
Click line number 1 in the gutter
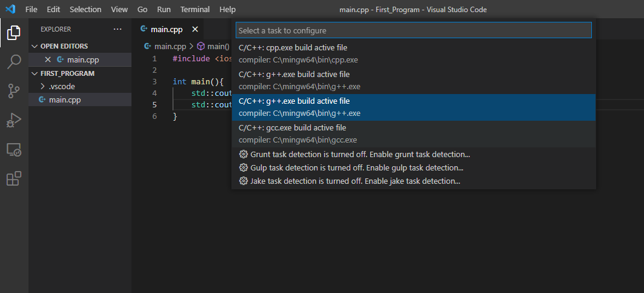click(154, 58)
